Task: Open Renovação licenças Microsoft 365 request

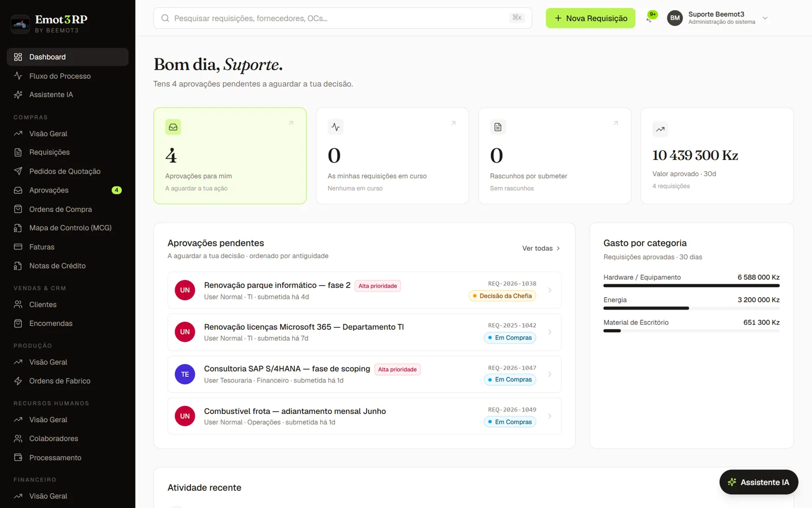Action: [x=364, y=332]
